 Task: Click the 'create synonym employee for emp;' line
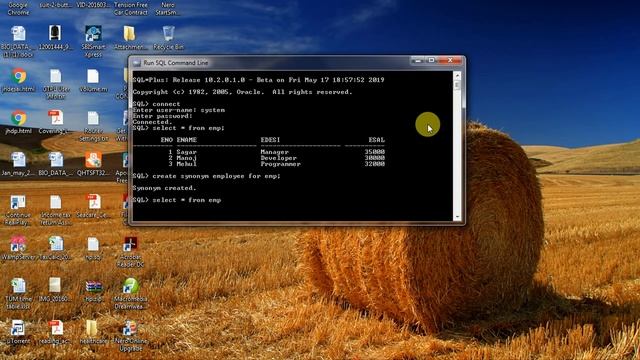coord(207,176)
